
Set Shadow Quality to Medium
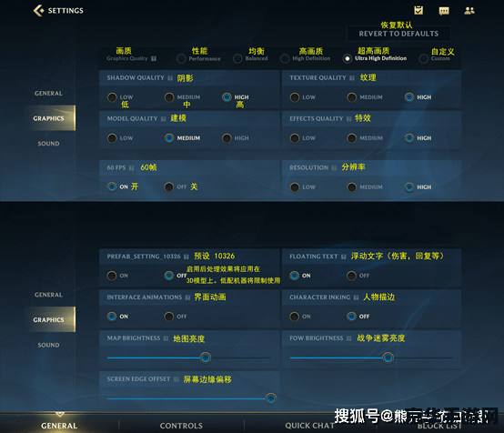coord(169,97)
